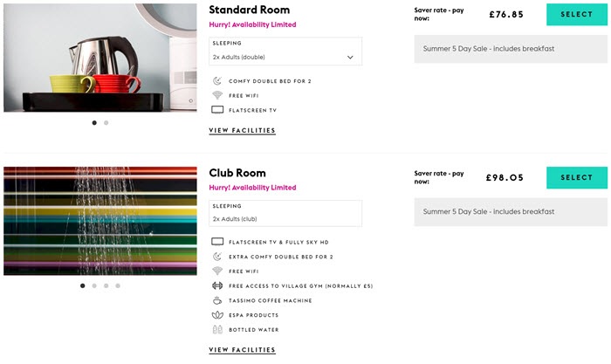Click the dumbbell icon for Village Gym access
611x364 pixels.
pyautogui.click(x=217, y=285)
